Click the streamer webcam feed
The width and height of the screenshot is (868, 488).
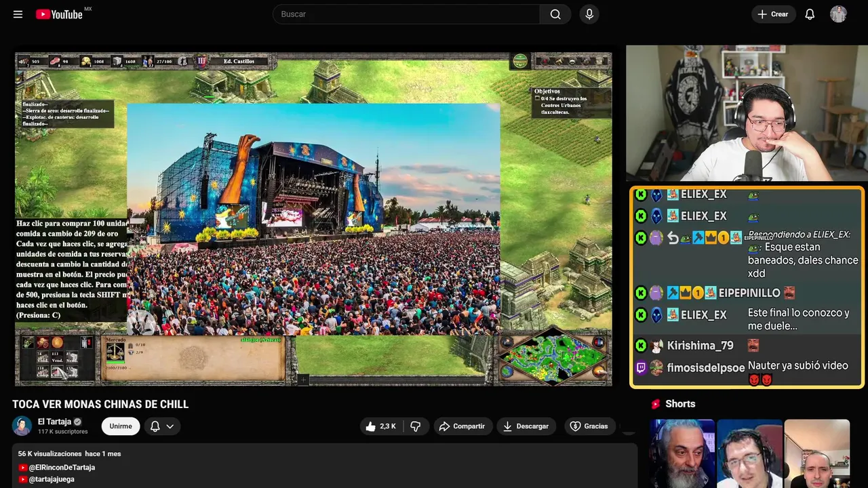[x=746, y=113]
